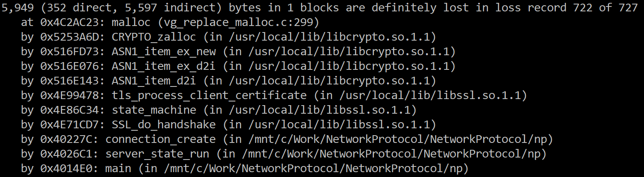
Task: Click address 0x4C2AC23 on the malloc line
Action: tap(69, 22)
